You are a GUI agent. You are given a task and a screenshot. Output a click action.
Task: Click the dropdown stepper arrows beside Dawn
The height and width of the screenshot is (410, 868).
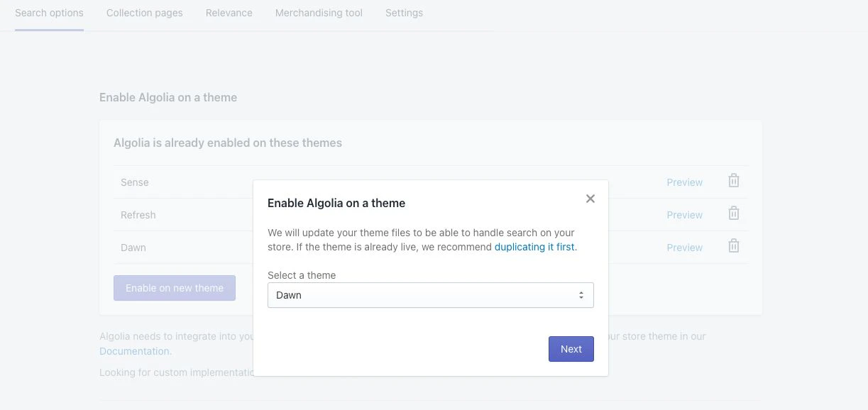(582, 294)
